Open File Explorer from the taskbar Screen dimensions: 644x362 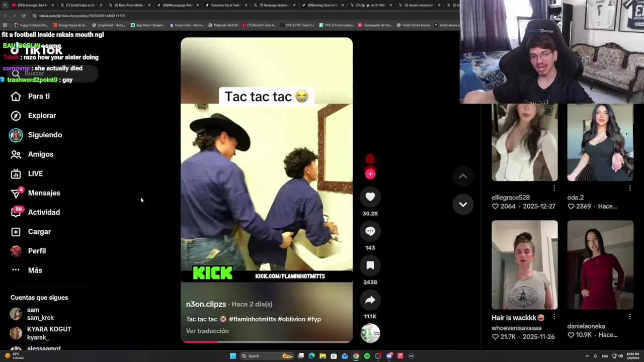323,356
